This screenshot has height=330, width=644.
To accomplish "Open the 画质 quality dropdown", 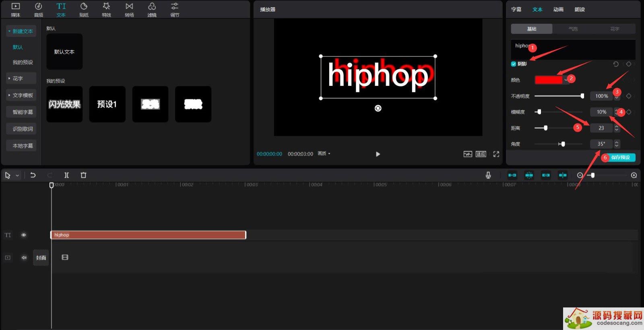I will 324,154.
